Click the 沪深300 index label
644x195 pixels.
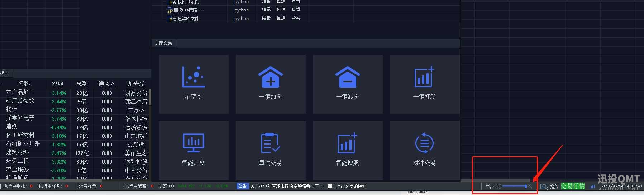167,186
